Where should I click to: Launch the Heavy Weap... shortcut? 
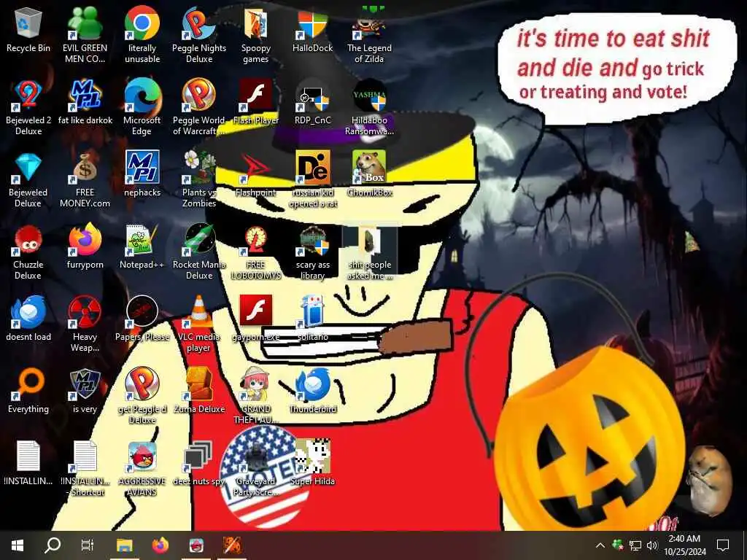85,324
